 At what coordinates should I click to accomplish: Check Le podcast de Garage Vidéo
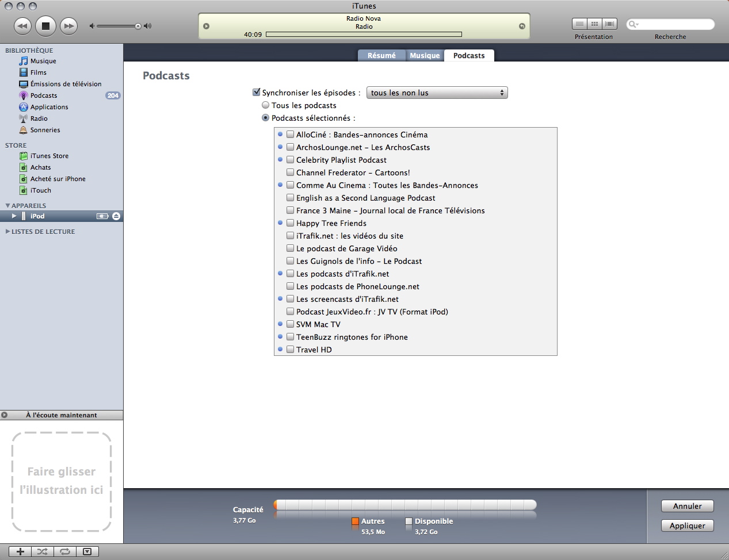(x=291, y=248)
